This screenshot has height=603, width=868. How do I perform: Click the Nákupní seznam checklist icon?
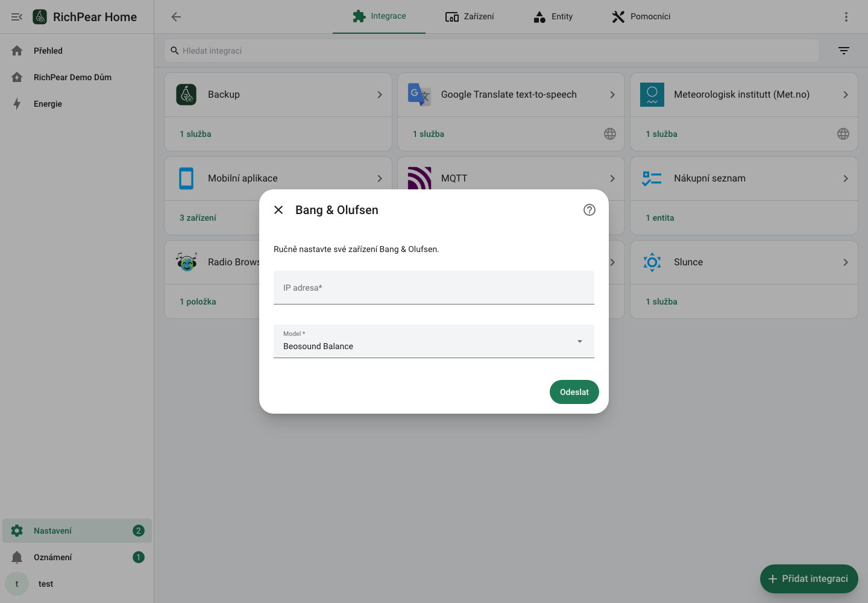652,178
